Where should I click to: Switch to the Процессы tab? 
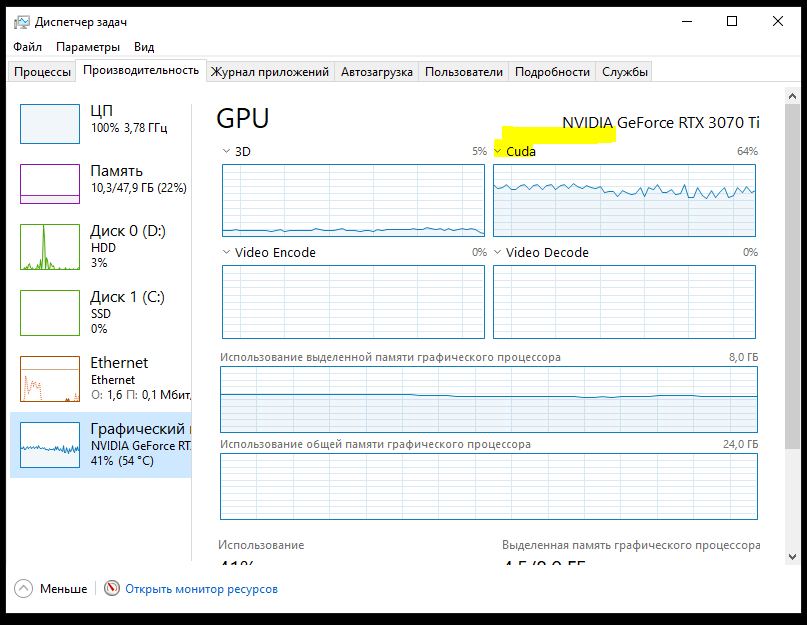click(x=42, y=72)
